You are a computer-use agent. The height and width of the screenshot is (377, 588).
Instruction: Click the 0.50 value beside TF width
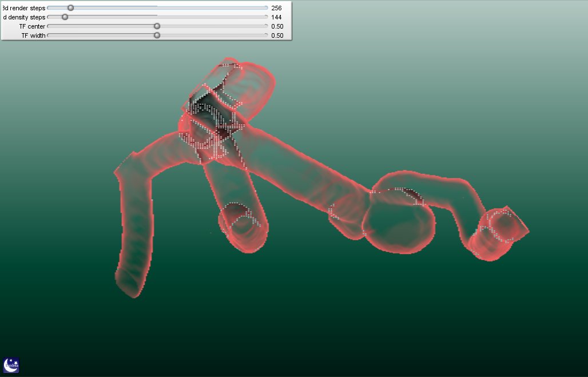pos(277,35)
